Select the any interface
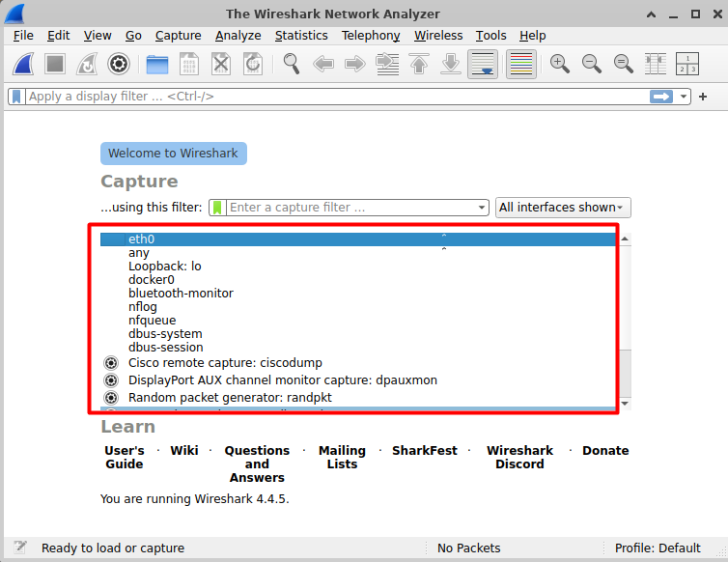This screenshot has height=562, width=728. point(358,253)
